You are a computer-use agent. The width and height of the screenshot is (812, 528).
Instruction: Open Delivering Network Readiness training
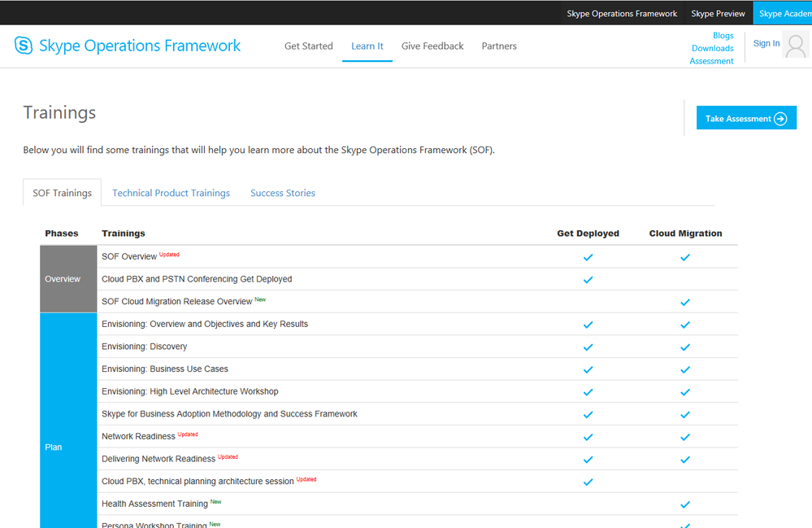158,459
